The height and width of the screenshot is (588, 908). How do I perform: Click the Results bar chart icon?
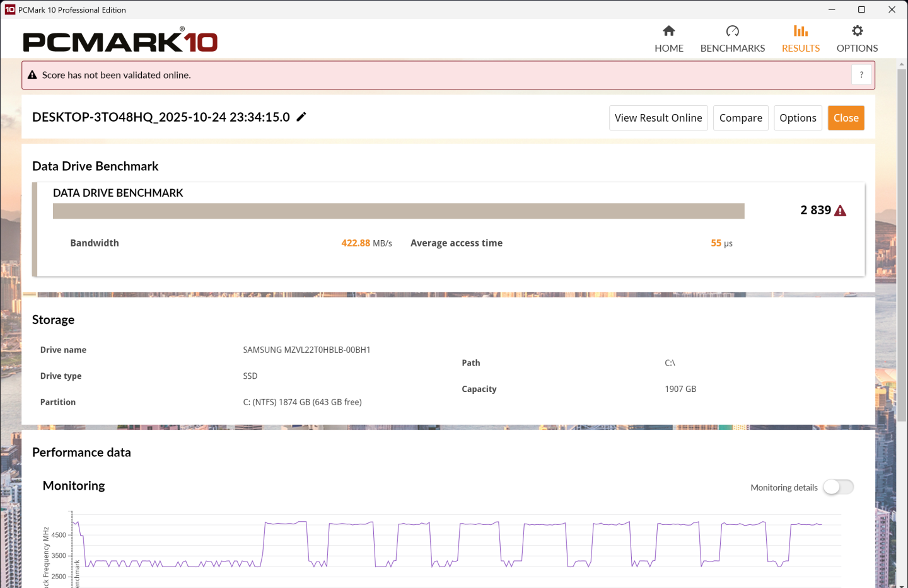click(x=801, y=31)
